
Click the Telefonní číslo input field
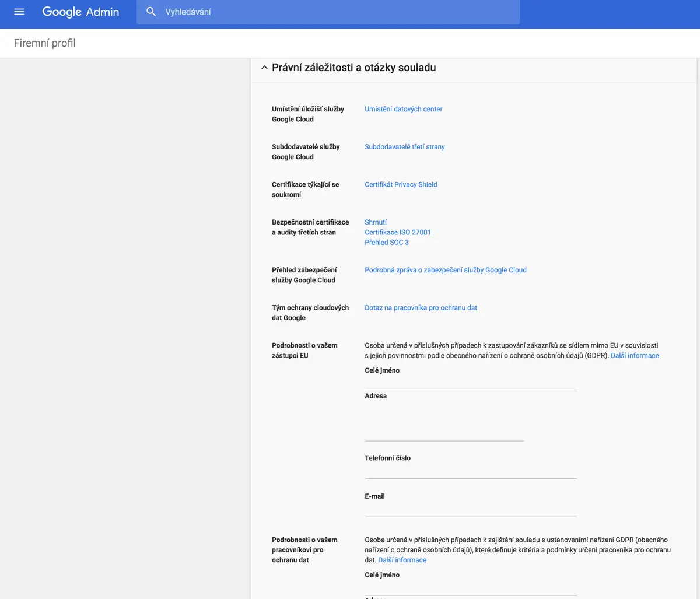coord(471,471)
